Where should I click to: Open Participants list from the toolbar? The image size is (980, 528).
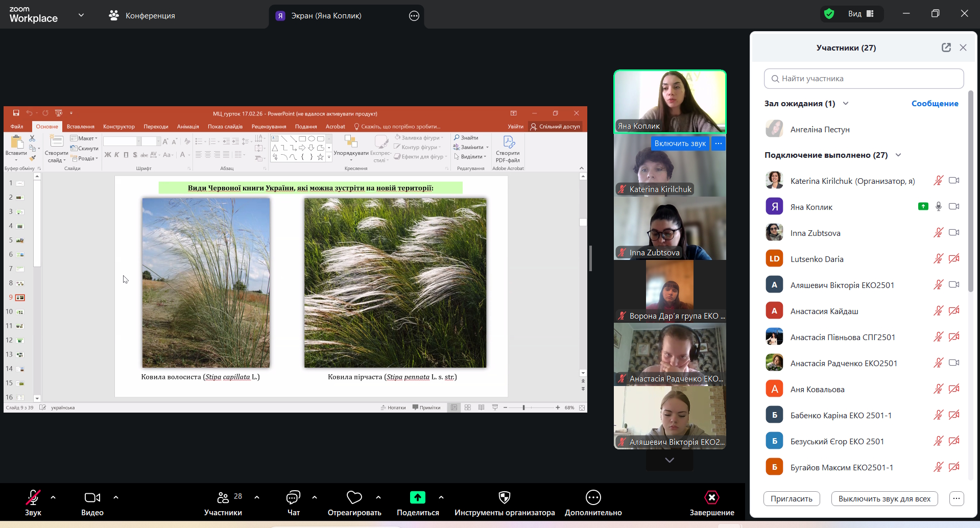(x=223, y=497)
